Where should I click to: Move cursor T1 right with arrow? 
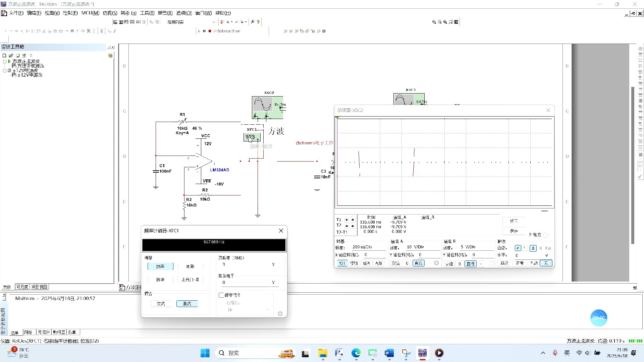[x=353, y=220]
